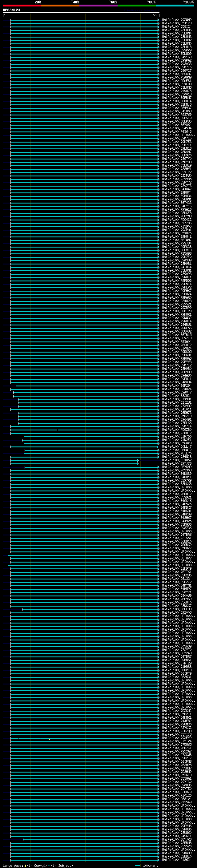197x868 pixels.
Task: Open hit UniRef100_Q5J1K3
Action: tap(177, 23)
